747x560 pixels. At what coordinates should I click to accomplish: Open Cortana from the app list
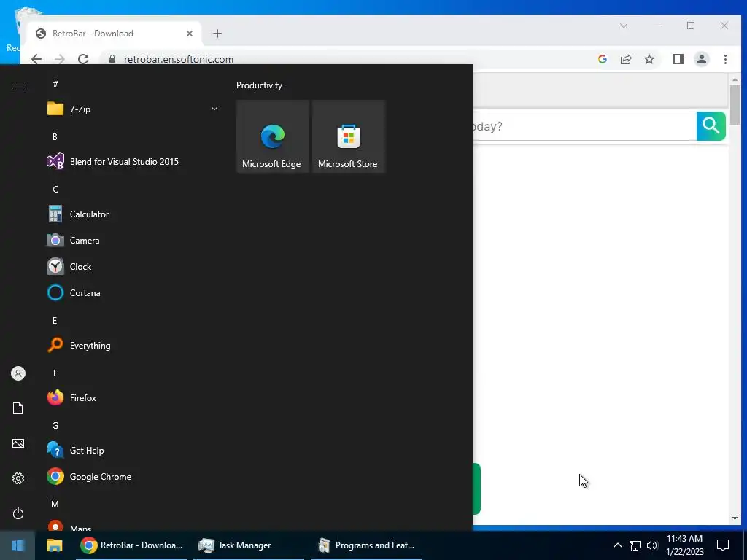(x=133, y=293)
